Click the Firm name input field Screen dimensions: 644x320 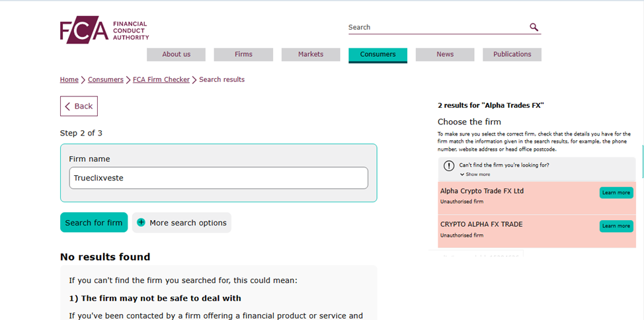tap(218, 178)
